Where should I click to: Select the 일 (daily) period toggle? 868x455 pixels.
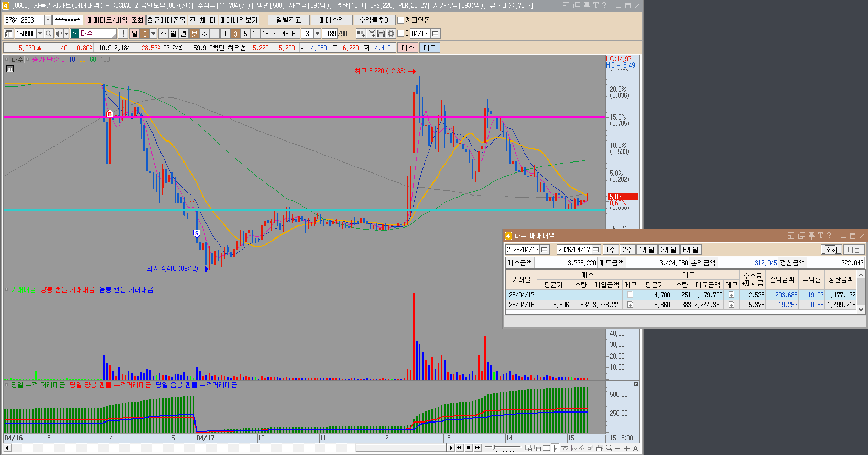(135, 34)
